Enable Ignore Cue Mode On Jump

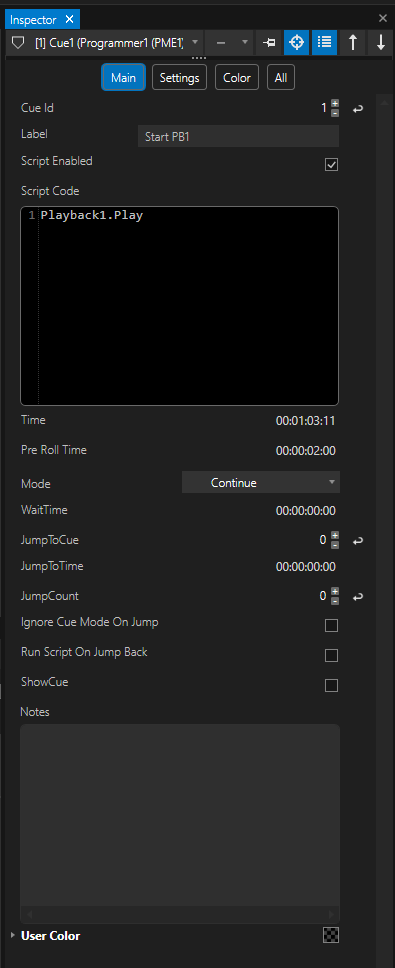tap(331, 626)
